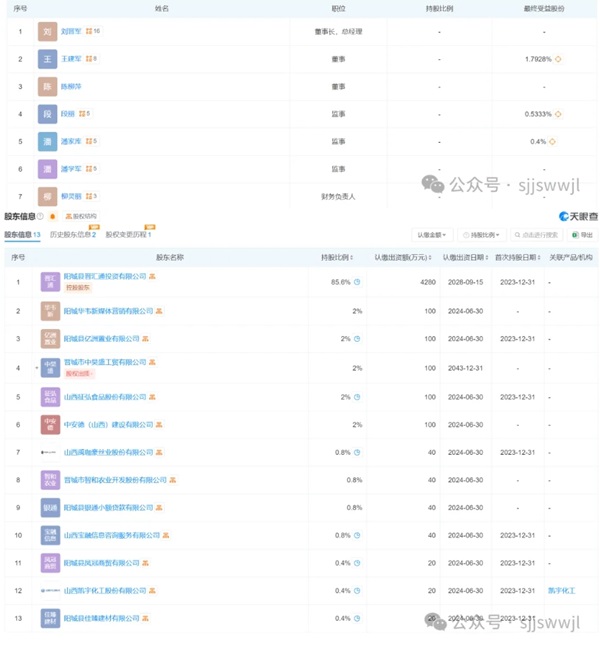Click the related-companies badge showing 16 in row 1
The width and height of the screenshot is (600, 663).
click(93, 31)
